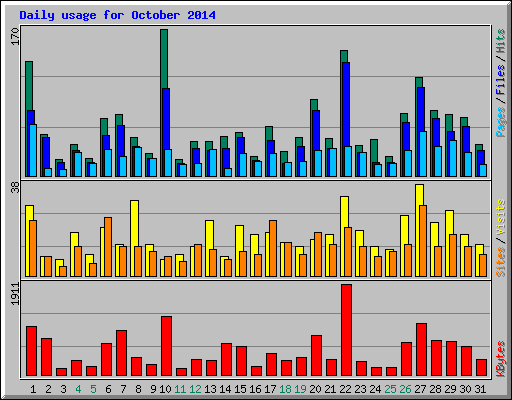Image resolution: width=512 pixels, height=400 pixels.
Task: Select green weekend day label 11
Action: (x=180, y=389)
